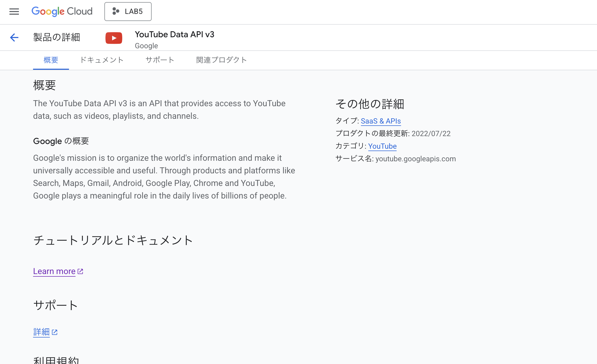Click the back arrow next to 製品の詳細
Screen dimensions: 597x364
(x=14, y=38)
